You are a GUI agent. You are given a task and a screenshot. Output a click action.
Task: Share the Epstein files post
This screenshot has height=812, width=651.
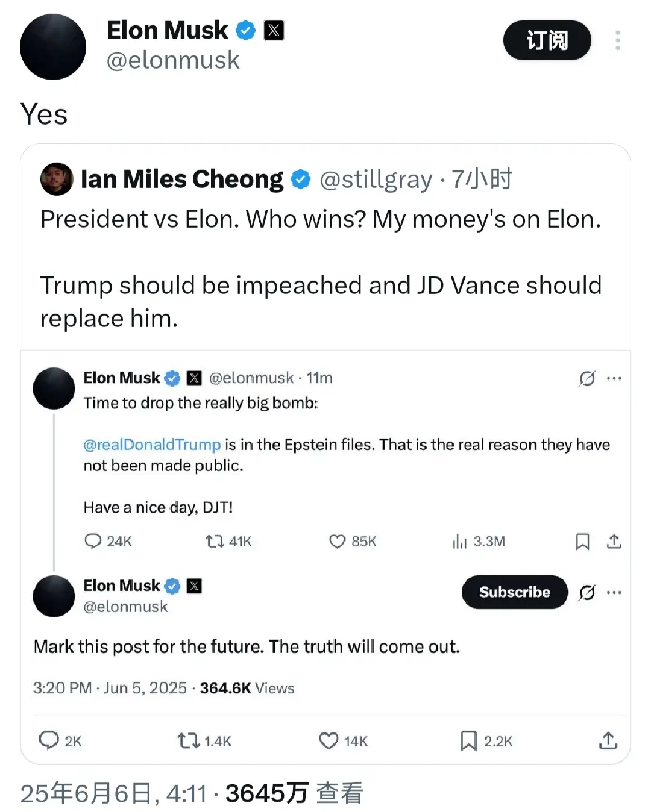[614, 542]
